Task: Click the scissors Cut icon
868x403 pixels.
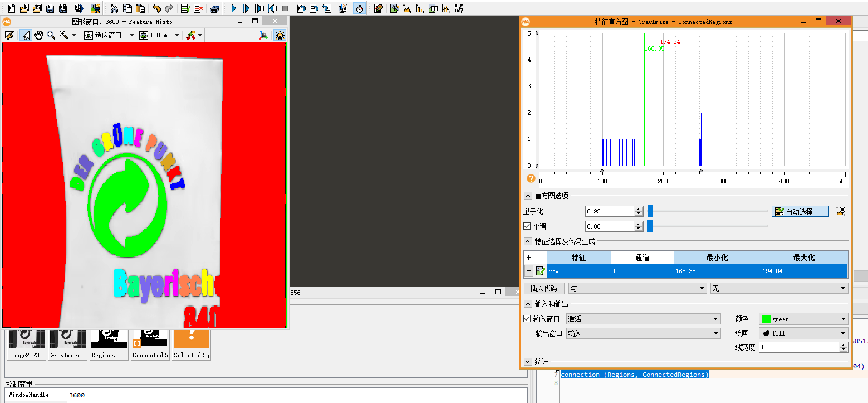Action: (114, 8)
